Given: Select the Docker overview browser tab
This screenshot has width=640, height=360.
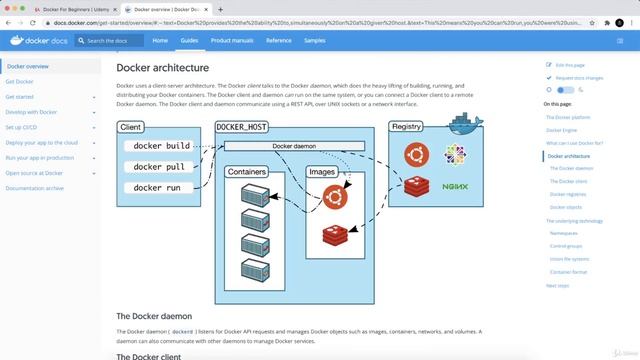Looking at the screenshot, I should 167,9.
